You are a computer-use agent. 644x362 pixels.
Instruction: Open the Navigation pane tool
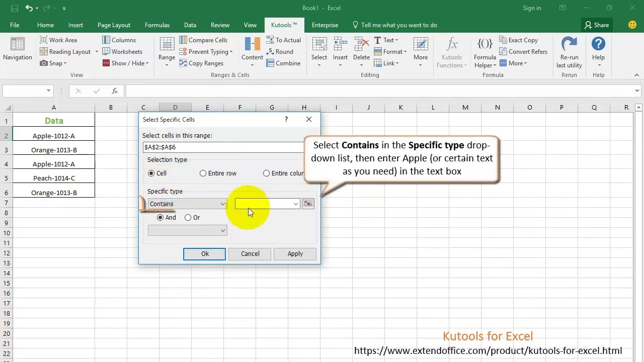tap(18, 49)
